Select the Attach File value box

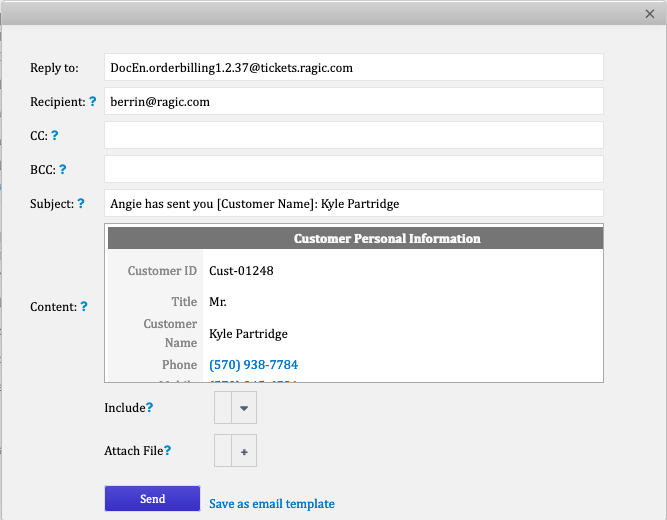click(x=223, y=451)
